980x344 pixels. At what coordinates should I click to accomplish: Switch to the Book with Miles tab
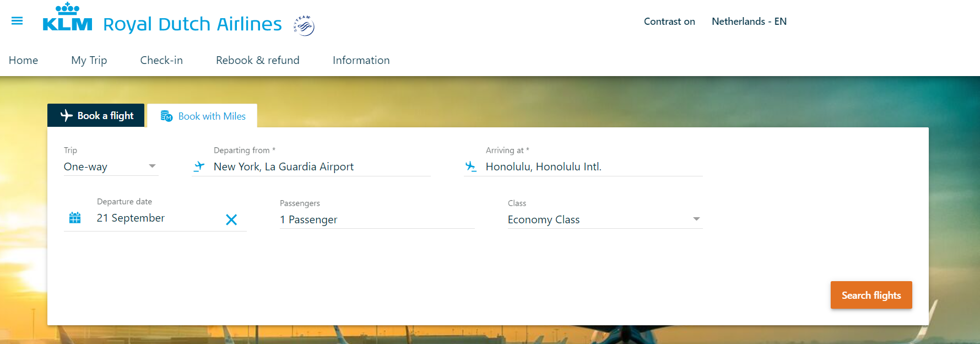pyautogui.click(x=212, y=116)
